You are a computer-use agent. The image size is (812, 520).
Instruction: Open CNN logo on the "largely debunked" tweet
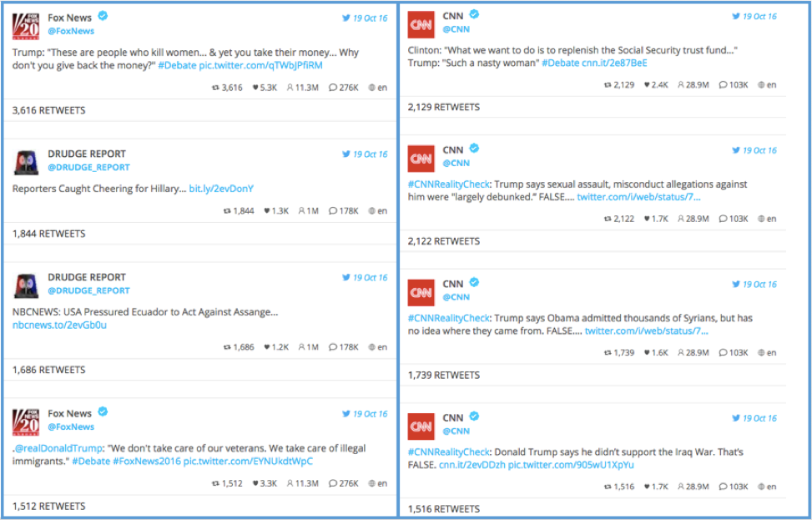(x=421, y=158)
